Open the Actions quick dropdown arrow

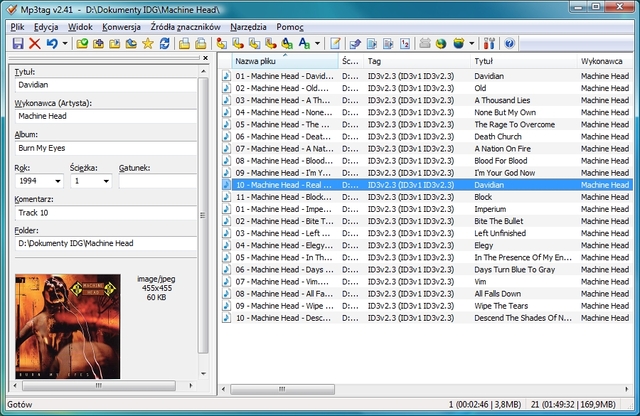point(317,43)
